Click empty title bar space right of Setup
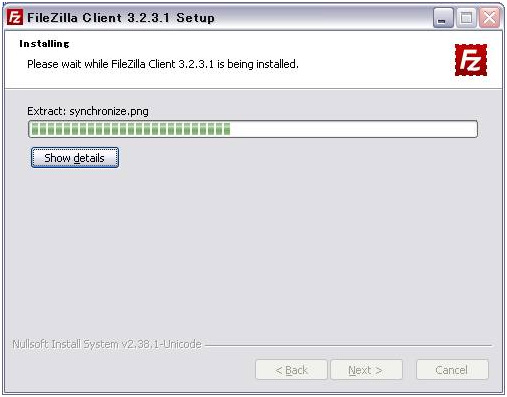507x397 pixels. coord(323,18)
